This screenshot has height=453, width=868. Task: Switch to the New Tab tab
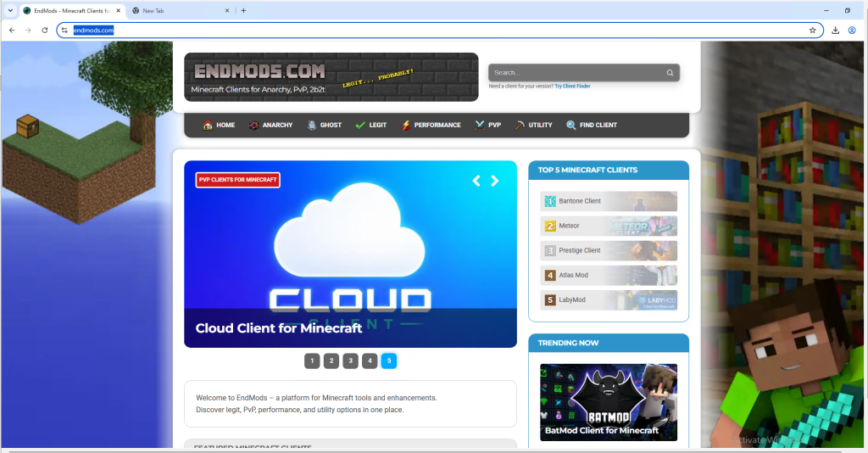pyautogui.click(x=181, y=10)
